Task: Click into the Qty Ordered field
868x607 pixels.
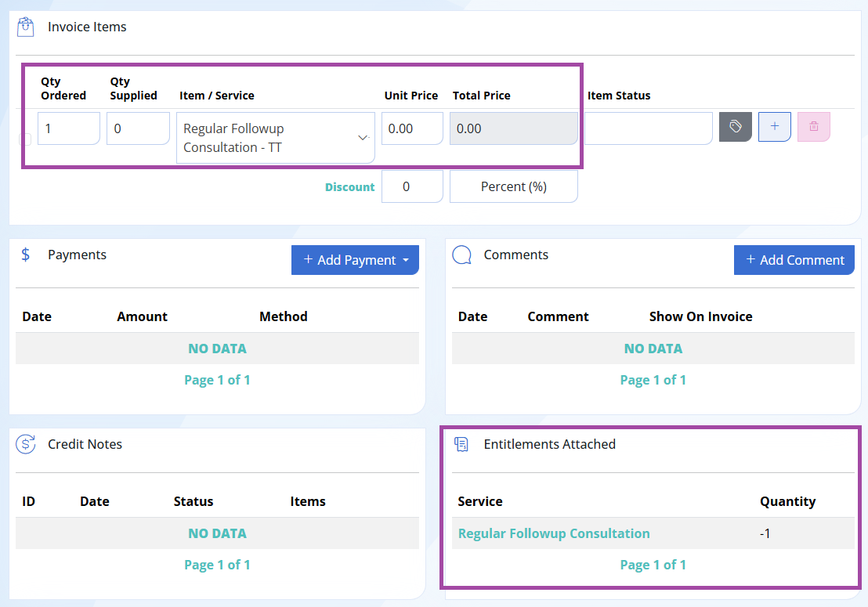Action: click(x=69, y=128)
